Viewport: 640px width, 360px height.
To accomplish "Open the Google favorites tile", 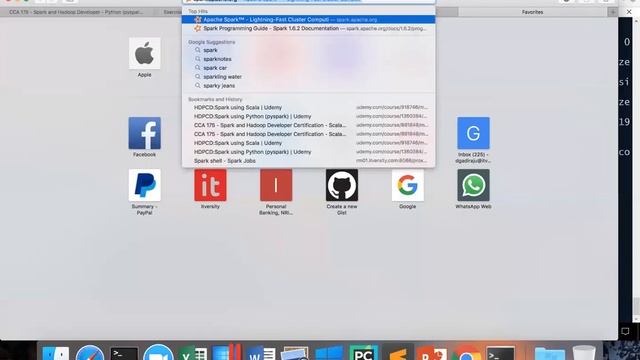I will tap(407, 185).
